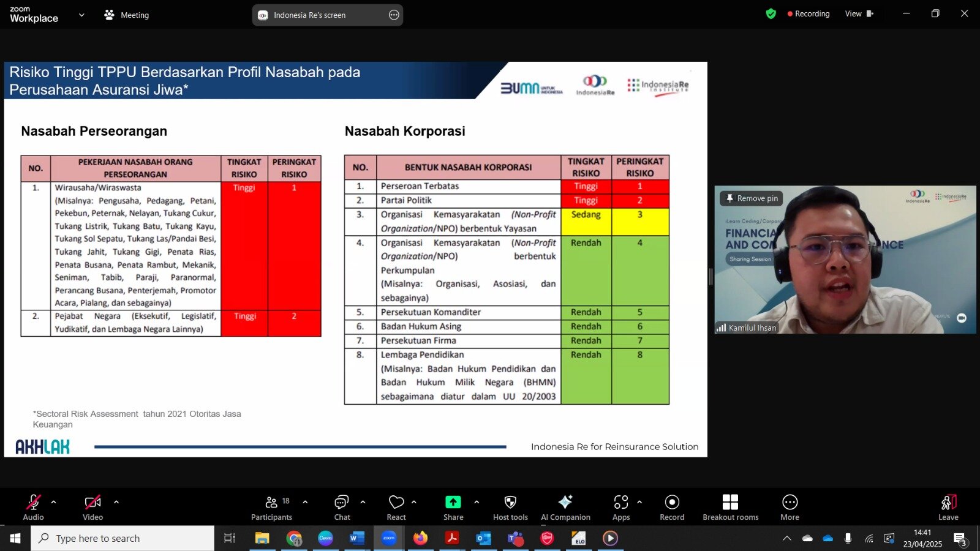Image resolution: width=980 pixels, height=551 pixels.
Task: Expand the Participants options caret
Action: click(305, 502)
